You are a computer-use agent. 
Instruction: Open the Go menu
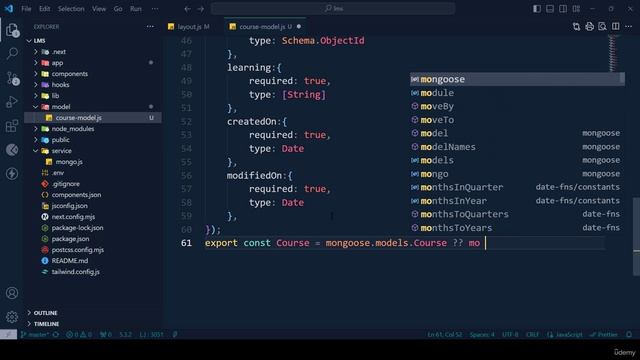point(118,9)
